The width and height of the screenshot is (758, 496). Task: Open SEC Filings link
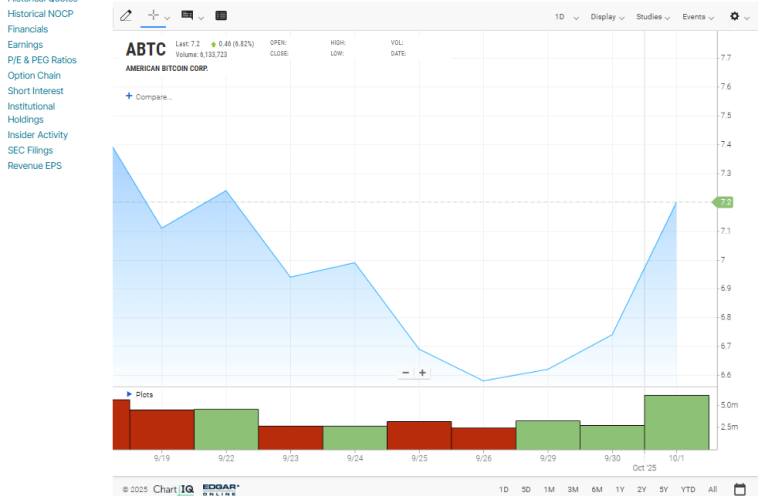tap(30, 151)
